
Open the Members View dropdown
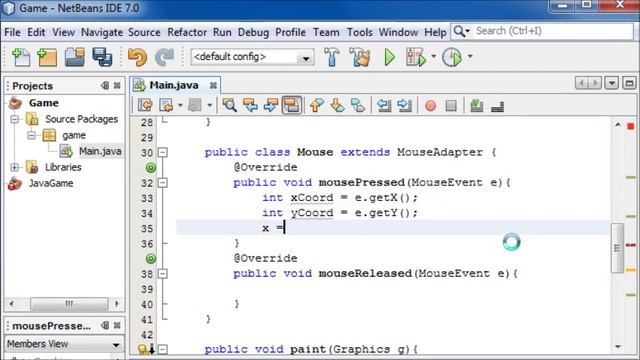coord(116,344)
